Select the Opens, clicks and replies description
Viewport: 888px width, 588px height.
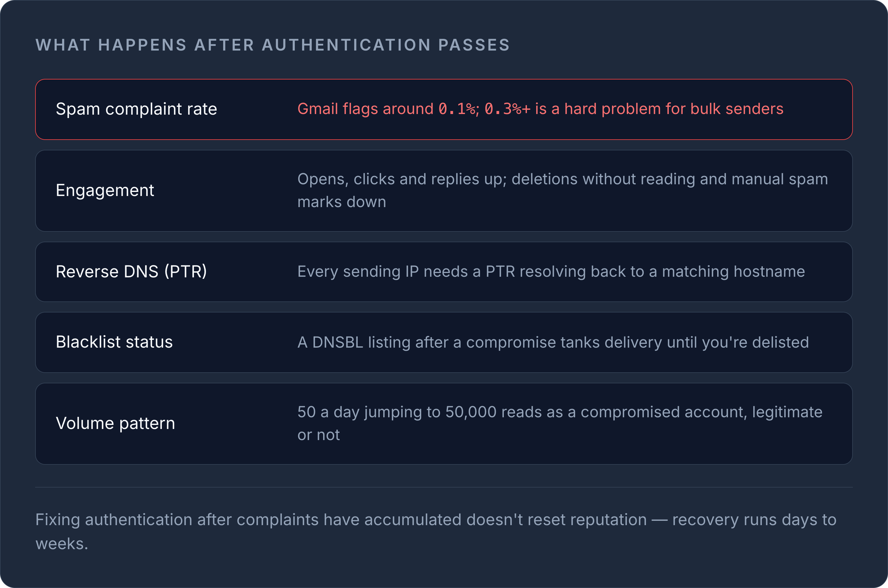[x=562, y=190]
